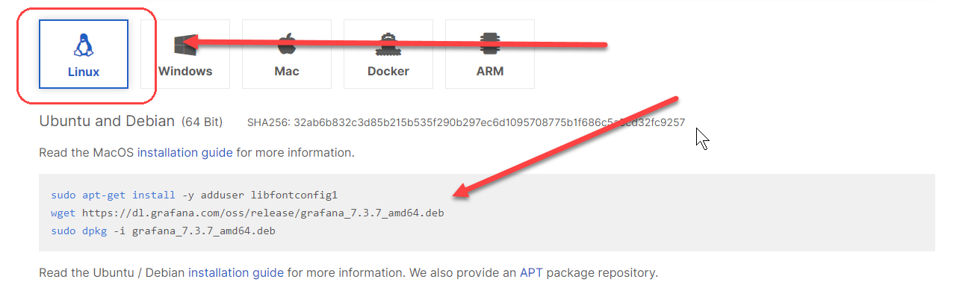
Task: Select the Linux platform tab
Action: [x=84, y=54]
